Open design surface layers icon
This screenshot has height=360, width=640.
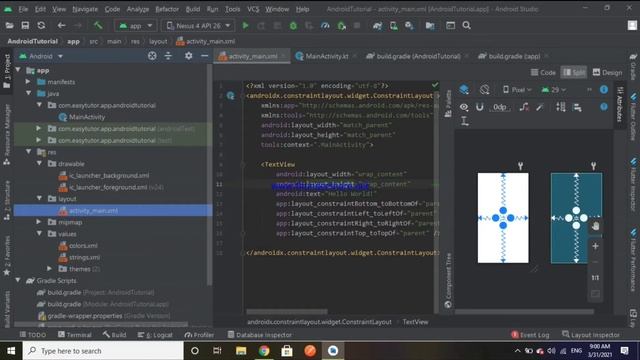point(464,90)
